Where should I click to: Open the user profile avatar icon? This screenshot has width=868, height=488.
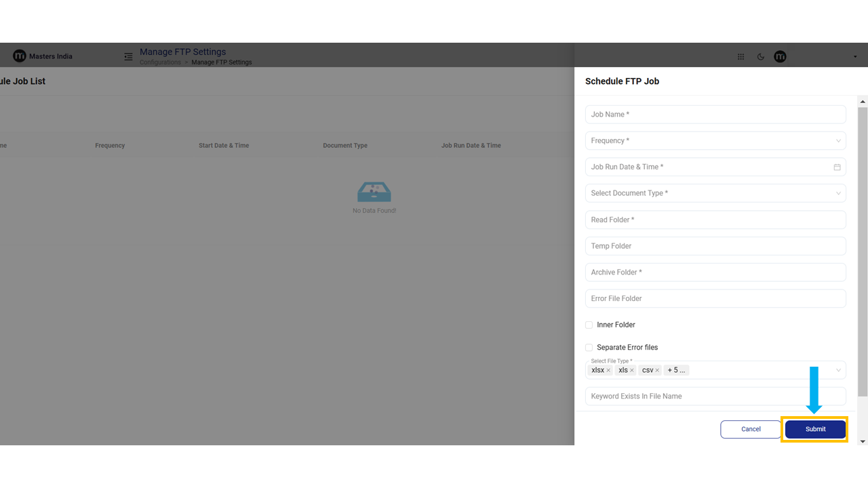pyautogui.click(x=780, y=57)
